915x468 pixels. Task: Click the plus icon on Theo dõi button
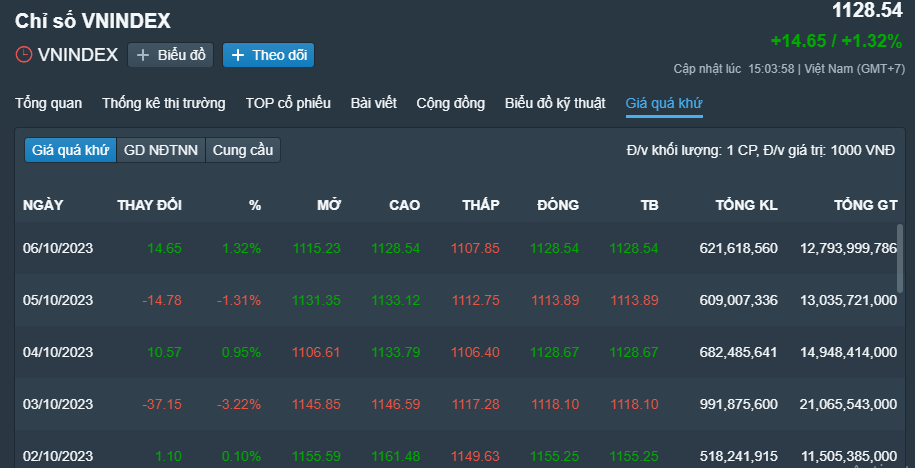coord(238,55)
